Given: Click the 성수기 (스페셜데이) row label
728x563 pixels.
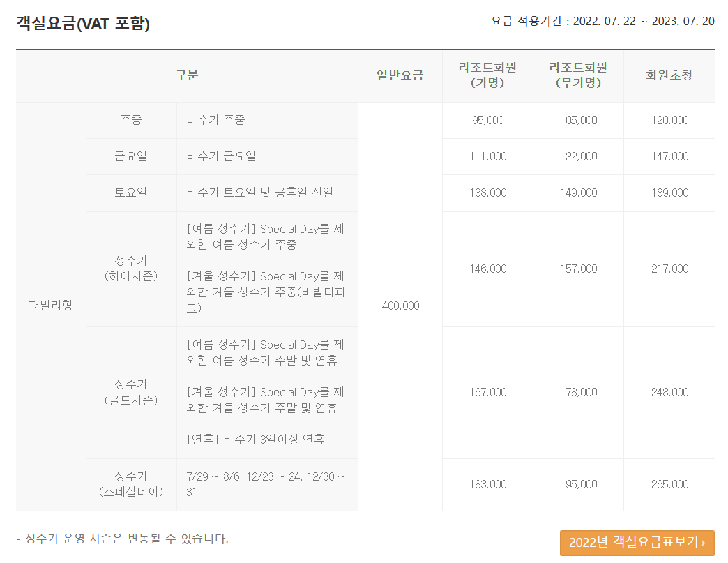Looking at the screenshot, I should [x=131, y=484].
